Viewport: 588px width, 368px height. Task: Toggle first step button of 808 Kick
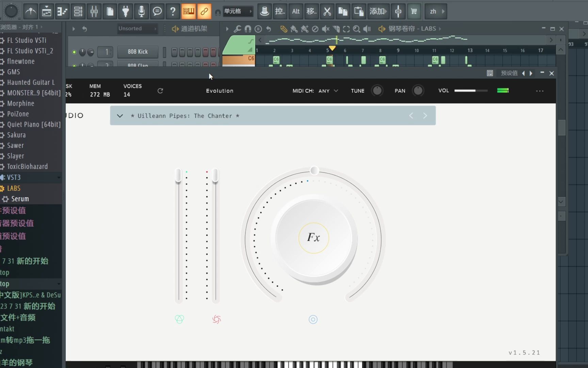pos(174,52)
